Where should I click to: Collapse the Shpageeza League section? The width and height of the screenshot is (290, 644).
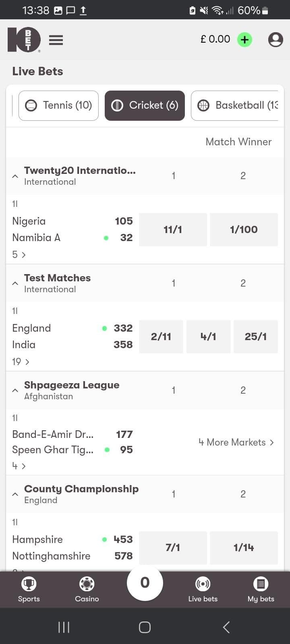point(15,390)
